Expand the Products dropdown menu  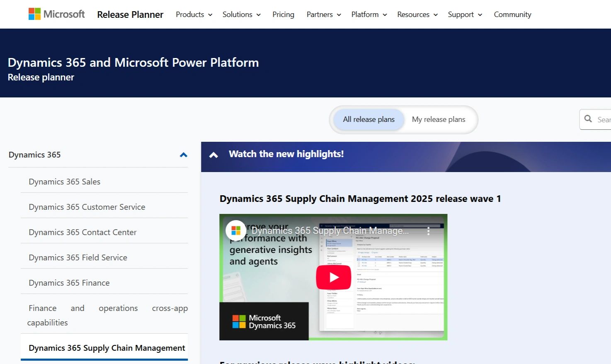tap(194, 15)
